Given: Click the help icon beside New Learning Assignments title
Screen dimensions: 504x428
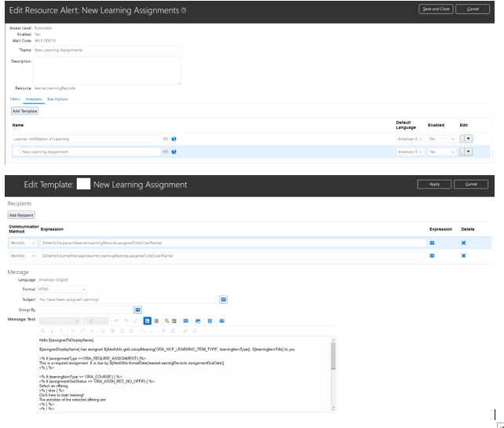Looking at the screenshot, I should (184, 10).
